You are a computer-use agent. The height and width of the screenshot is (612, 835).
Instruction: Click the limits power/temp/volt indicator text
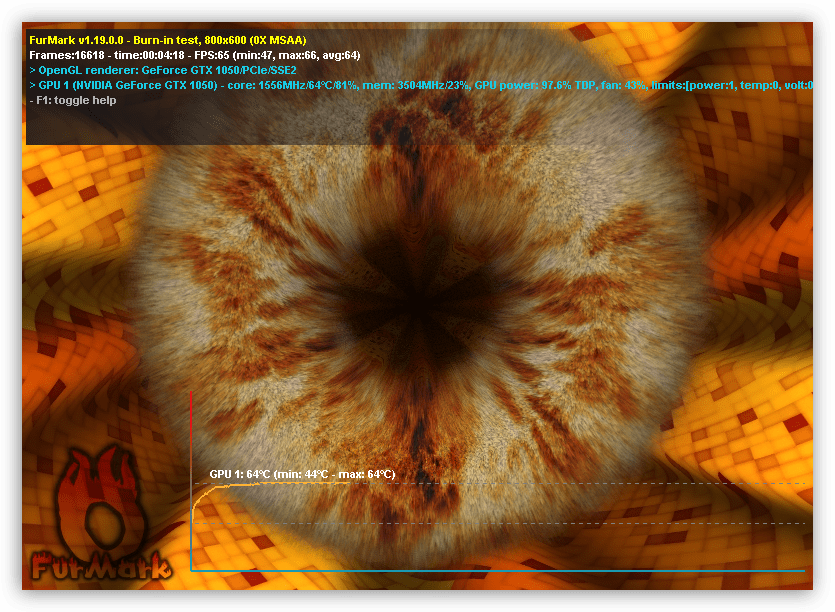730,85
